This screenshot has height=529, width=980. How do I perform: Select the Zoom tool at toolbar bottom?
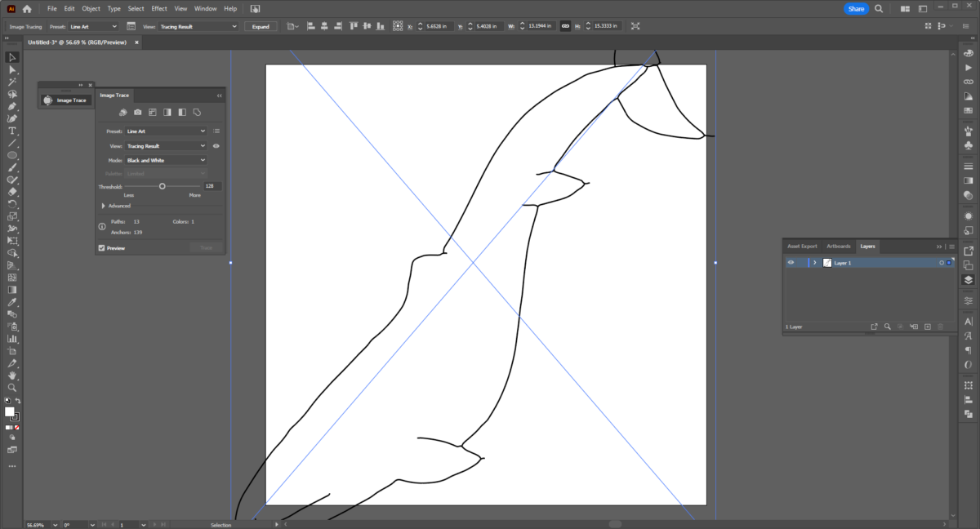click(11, 389)
